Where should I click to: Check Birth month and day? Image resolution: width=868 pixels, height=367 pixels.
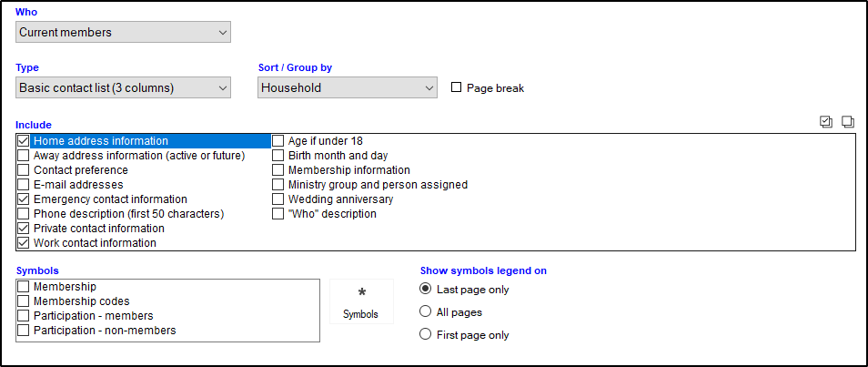(x=278, y=156)
